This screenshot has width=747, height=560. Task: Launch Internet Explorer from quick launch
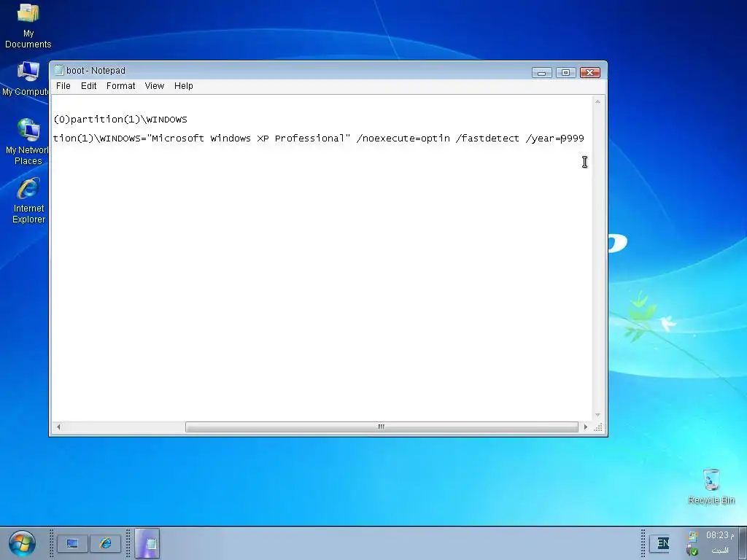105,543
